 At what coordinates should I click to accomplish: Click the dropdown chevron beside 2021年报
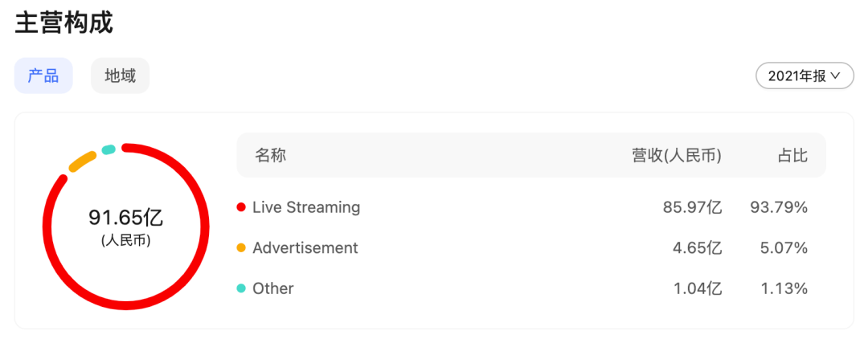[836, 76]
